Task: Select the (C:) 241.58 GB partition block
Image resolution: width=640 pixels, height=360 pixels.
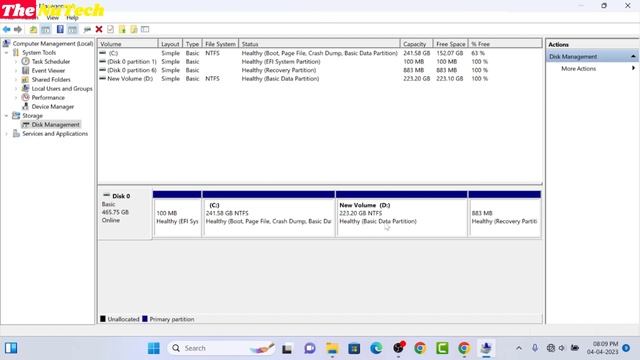Action: 269,214
